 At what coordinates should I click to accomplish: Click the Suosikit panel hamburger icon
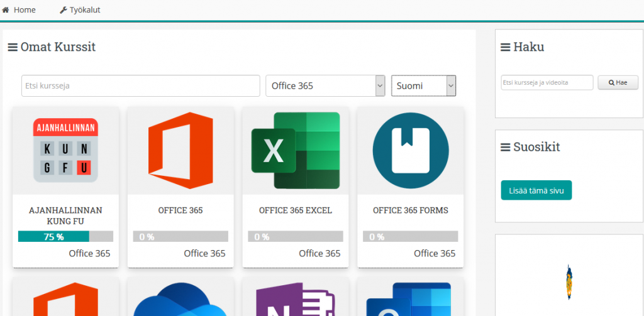tap(505, 148)
